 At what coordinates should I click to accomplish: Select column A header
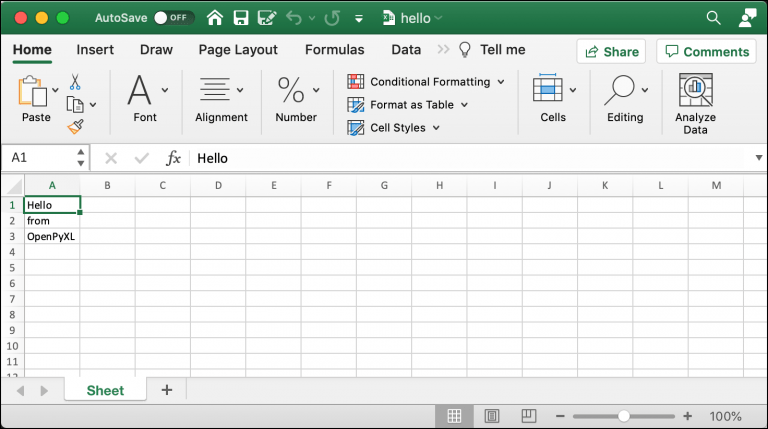(x=52, y=186)
